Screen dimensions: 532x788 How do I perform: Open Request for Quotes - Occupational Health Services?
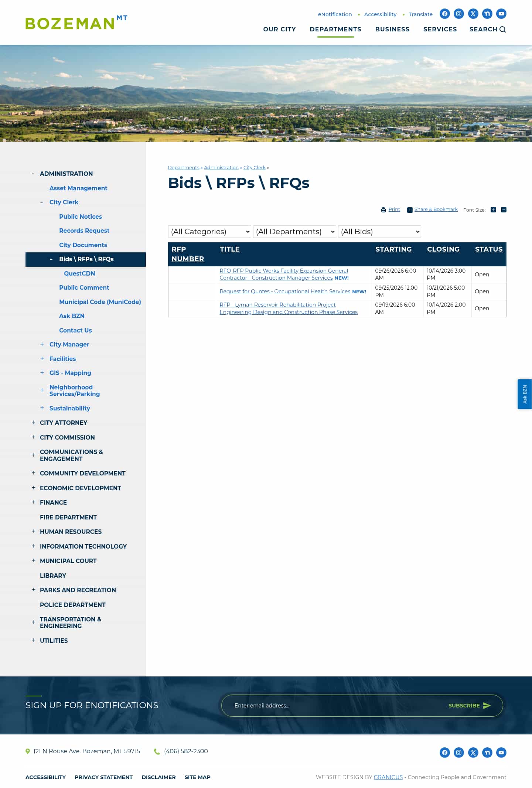(285, 291)
